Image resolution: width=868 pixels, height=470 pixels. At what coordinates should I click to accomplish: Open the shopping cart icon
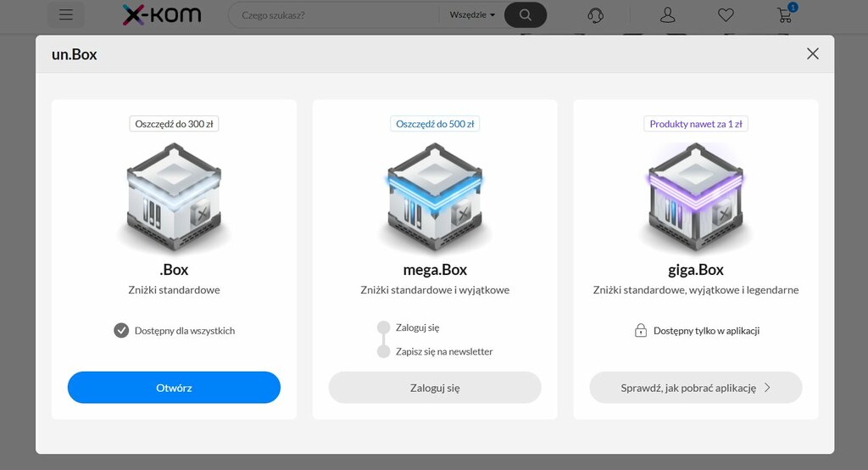click(785, 15)
